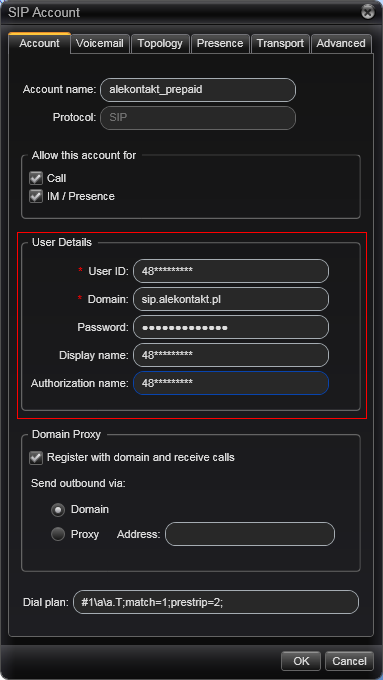The height and width of the screenshot is (680, 383).
Task: Edit the Domain field sip.alekontakt.pl
Action: coord(231,299)
